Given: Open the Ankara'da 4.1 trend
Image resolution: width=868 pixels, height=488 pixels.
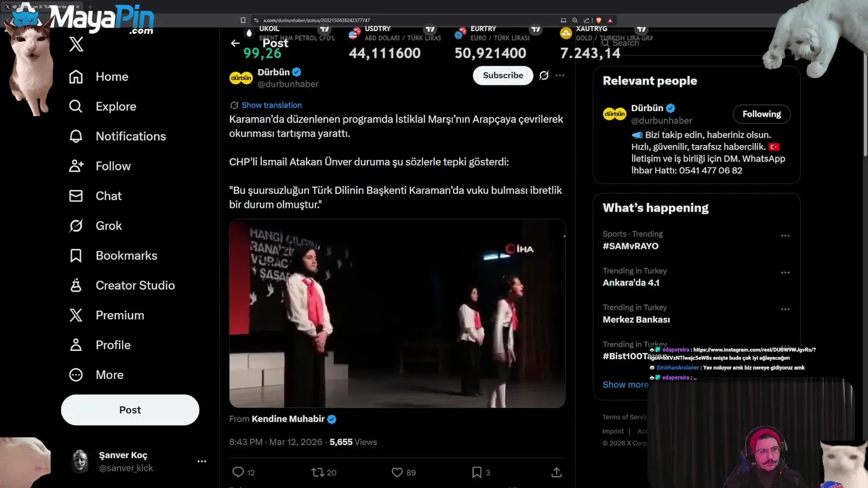Looking at the screenshot, I should point(631,283).
